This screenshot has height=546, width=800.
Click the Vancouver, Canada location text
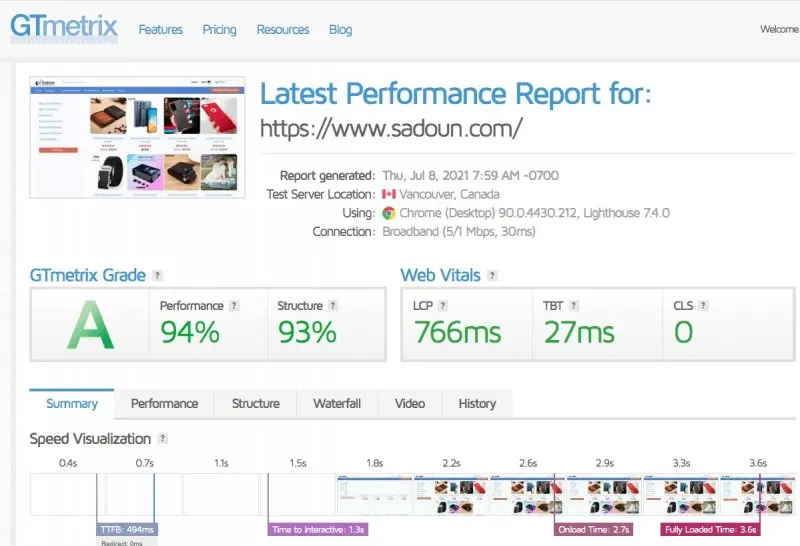449,194
